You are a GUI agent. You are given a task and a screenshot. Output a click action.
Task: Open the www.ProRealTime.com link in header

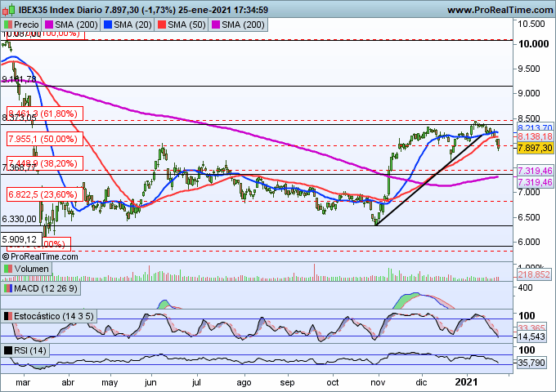tap(500, 10)
